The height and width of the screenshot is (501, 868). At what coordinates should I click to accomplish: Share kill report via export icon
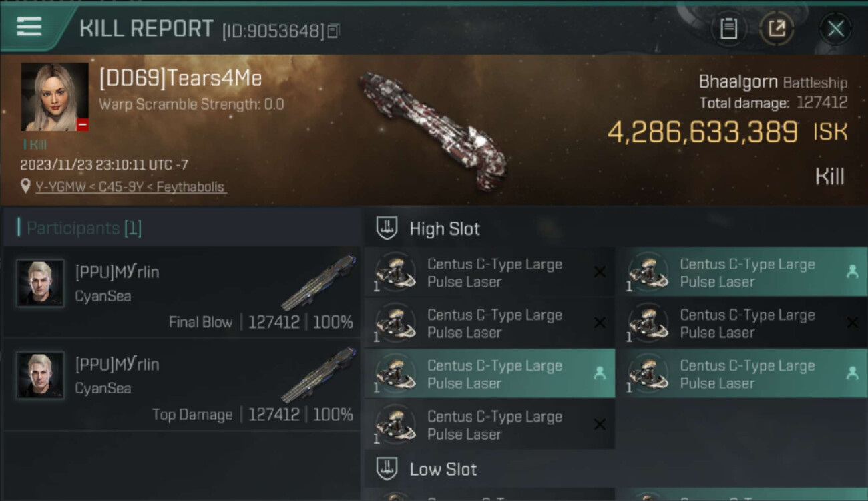point(777,29)
